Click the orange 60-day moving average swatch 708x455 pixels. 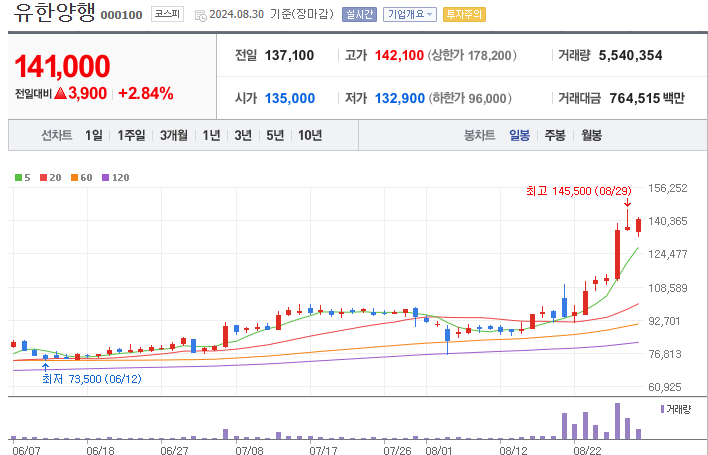tap(75, 177)
